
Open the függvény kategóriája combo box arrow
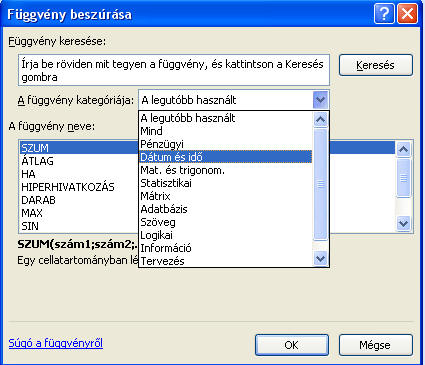(x=320, y=100)
